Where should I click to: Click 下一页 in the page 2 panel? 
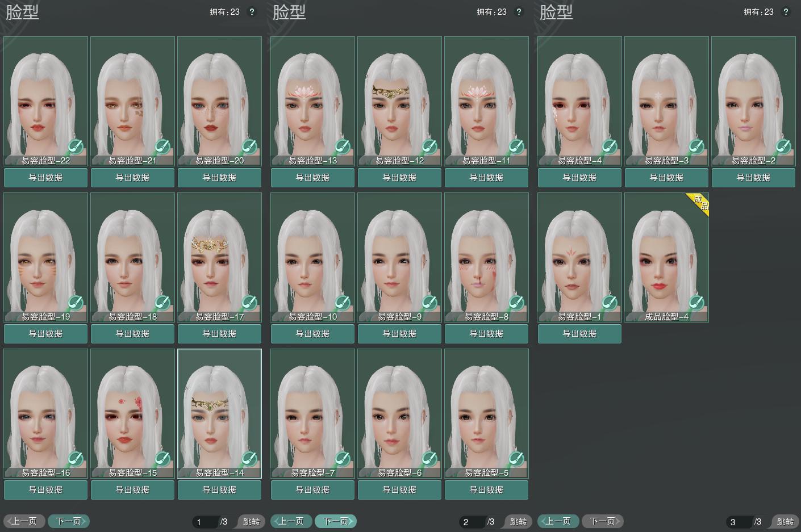pos(336,521)
